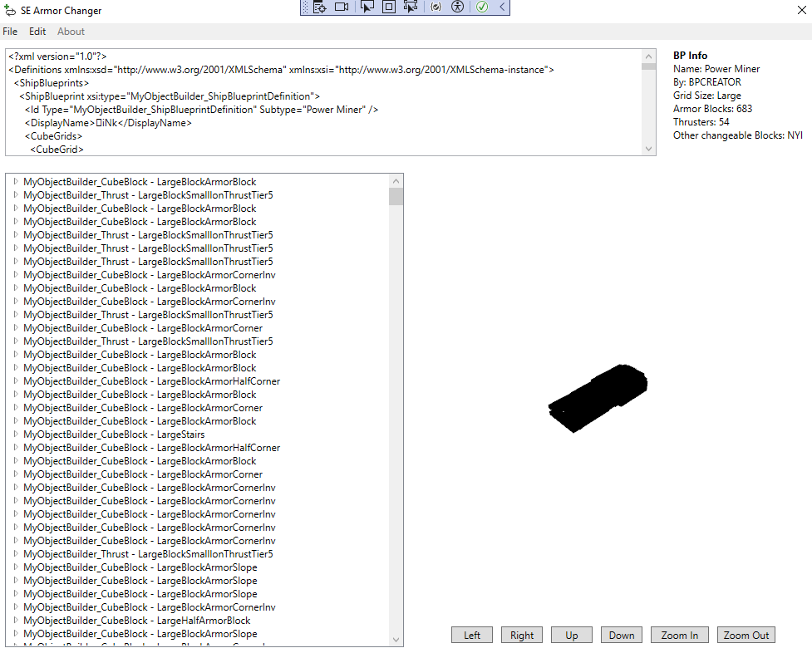Expand the LargeBlockArmorBlock row directly above LargeStairs
The height and width of the screenshot is (653, 812).
(x=16, y=420)
